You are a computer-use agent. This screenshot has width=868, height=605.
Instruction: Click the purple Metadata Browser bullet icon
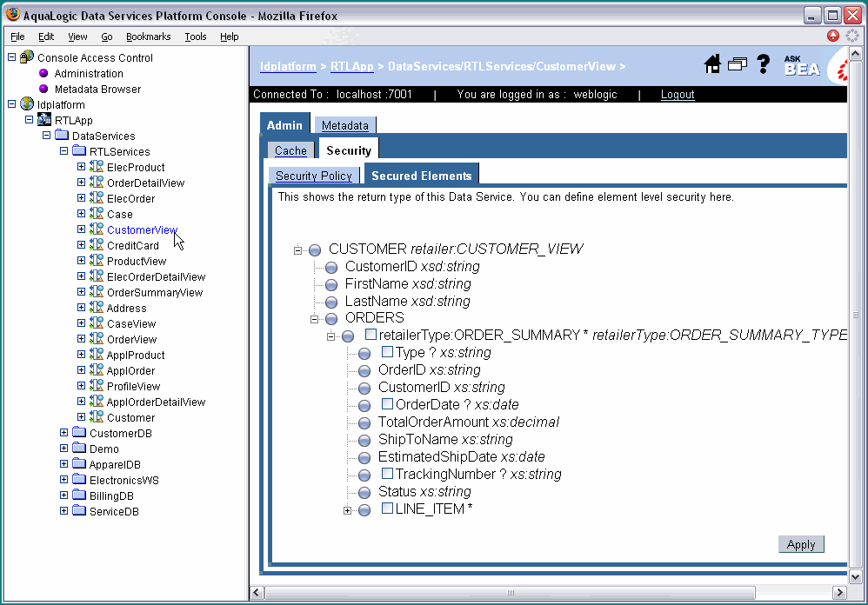click(43, 89)
